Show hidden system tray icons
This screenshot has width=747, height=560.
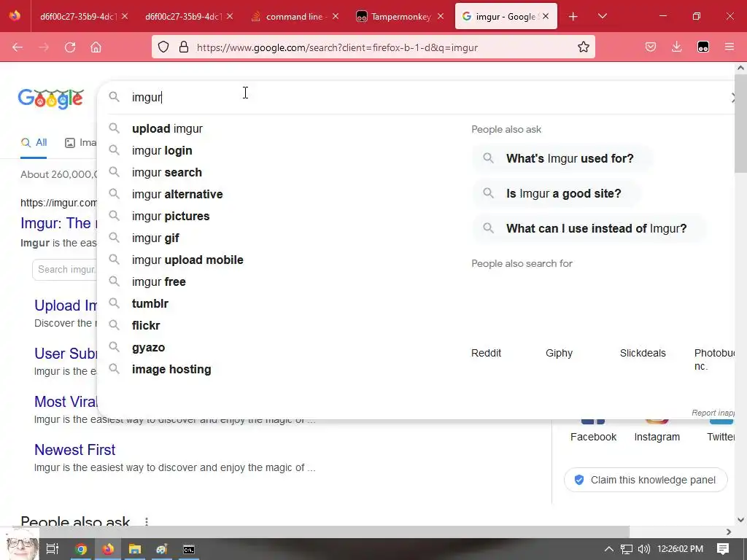(608, 549)
